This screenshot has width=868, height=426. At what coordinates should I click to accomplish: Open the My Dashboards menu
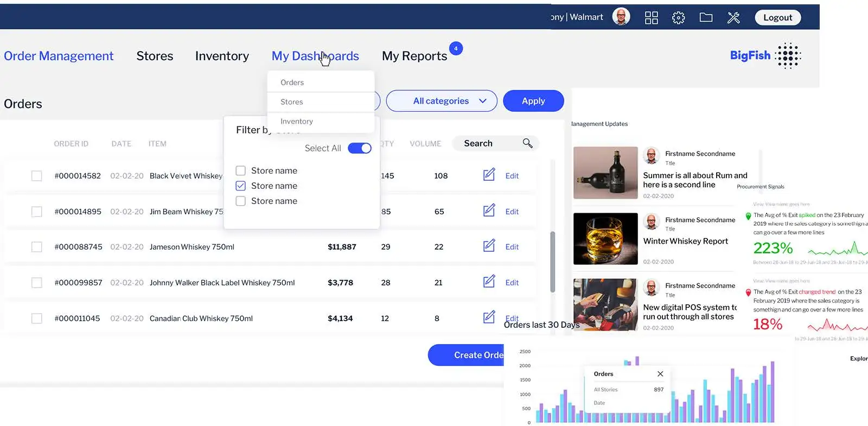click(315, 56)
